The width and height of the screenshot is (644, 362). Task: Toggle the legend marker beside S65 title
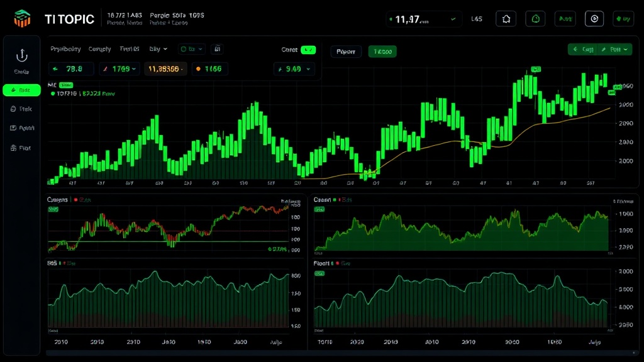(x=60, y=263)
